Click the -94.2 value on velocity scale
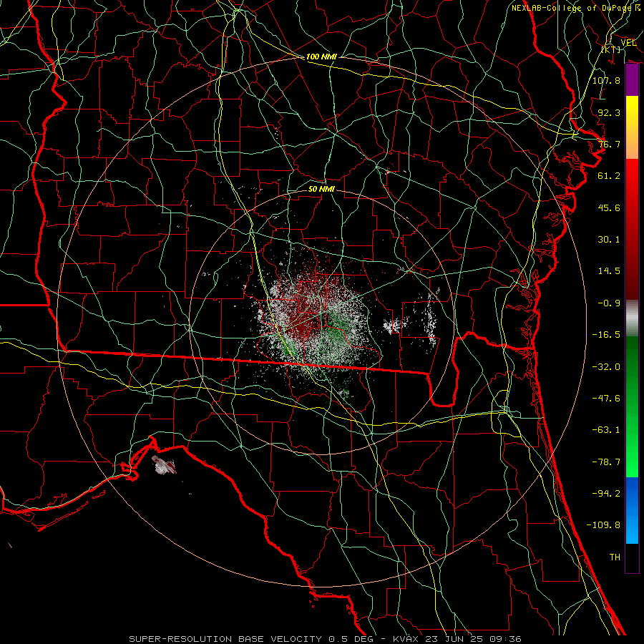Screen dimensions: 644x644 coord(606,494)
